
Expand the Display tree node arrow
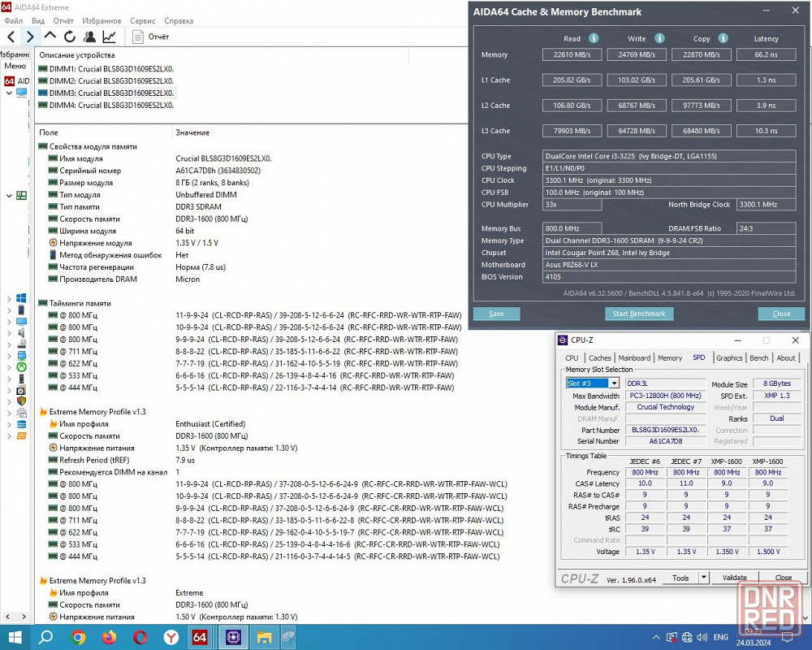[x=9, y=322]
